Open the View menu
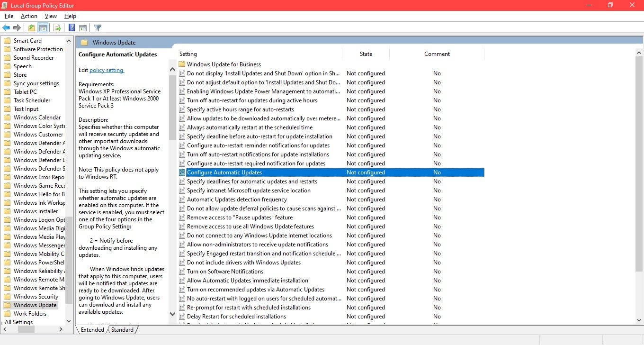Screen dimensions: 644x345 tap(51, 16)
